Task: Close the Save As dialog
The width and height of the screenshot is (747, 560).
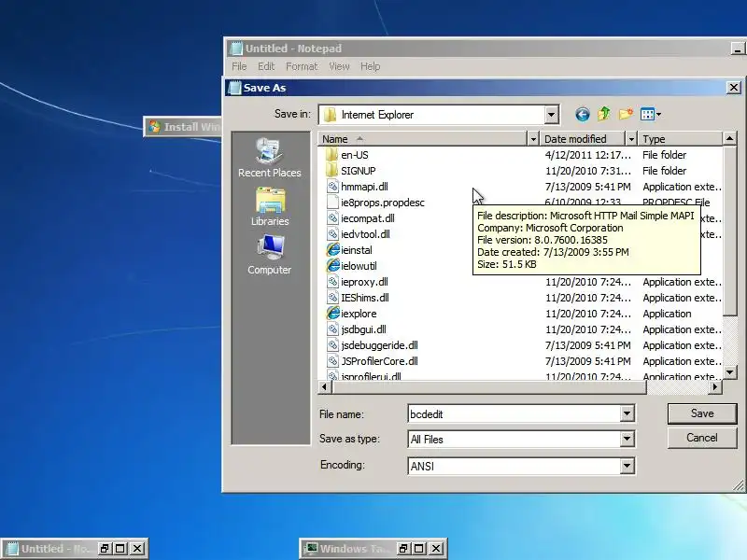Action: (x=734, y=88)
